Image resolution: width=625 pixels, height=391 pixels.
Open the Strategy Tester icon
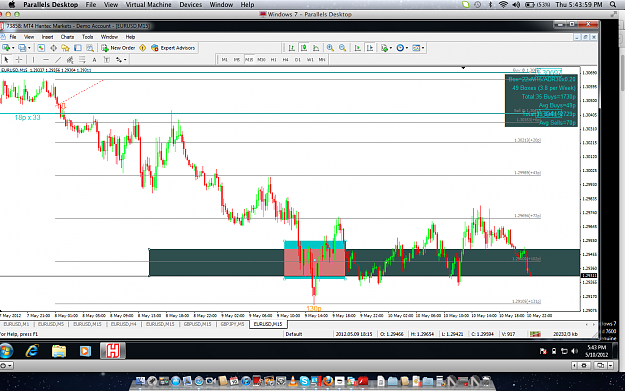tap(90, 48)
